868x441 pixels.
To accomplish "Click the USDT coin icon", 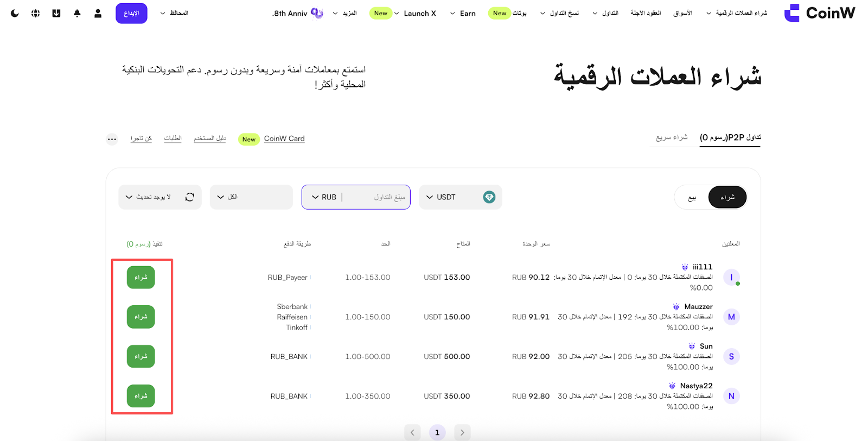I will 489,197.
